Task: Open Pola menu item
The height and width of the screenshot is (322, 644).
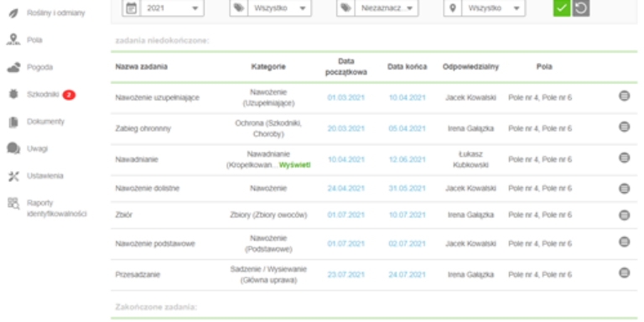Action: coord(34,40)
